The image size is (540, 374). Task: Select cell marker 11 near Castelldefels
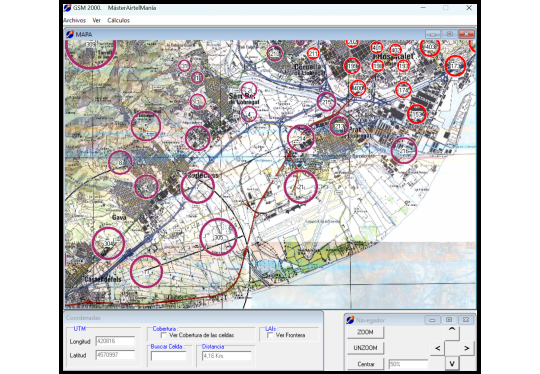146,271
